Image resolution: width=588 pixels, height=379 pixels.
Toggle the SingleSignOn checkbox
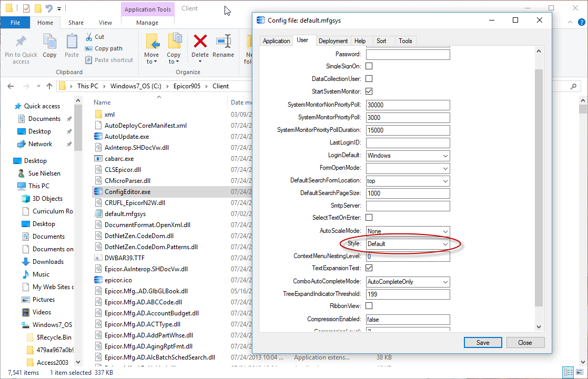[x=369, y=66]
